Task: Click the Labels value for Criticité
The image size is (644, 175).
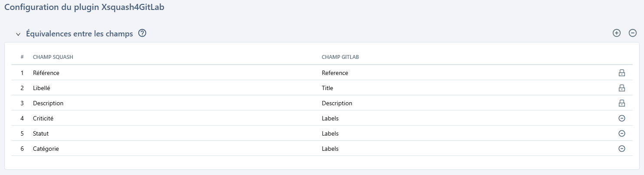Action: [x=330, y=118]
